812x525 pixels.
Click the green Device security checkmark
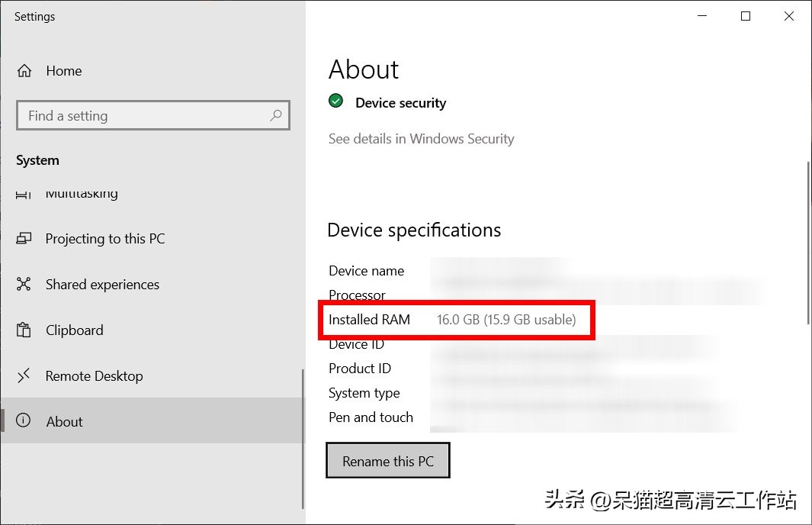click(335, 101)
